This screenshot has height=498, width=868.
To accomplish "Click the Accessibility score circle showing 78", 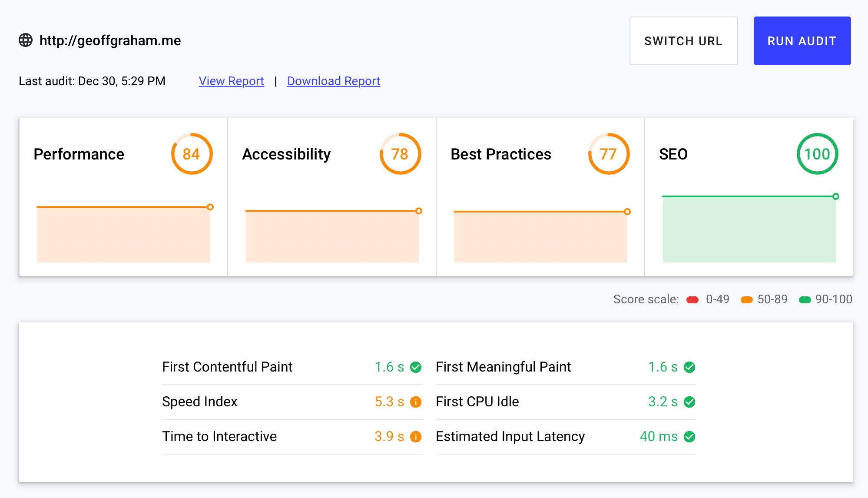I will coord(400,154).
